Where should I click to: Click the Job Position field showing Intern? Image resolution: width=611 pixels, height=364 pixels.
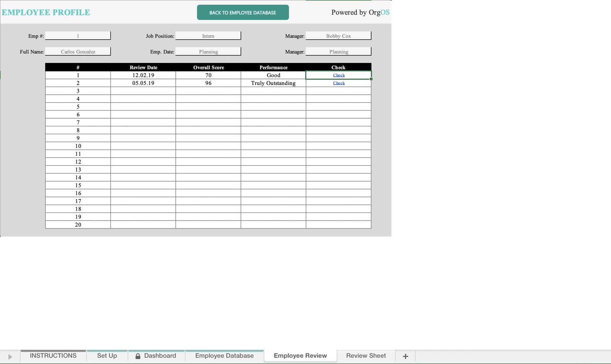coord(208,36)
